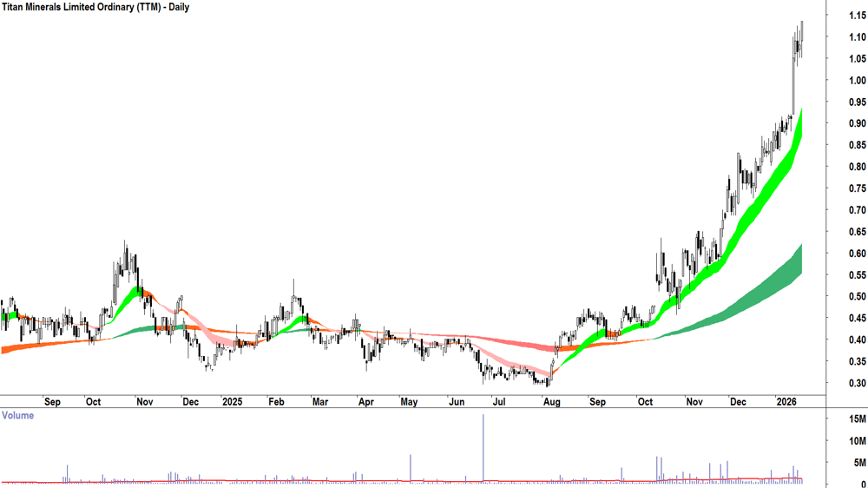Click the 0.65 price axis label
The height and width of the screenshot is (488, 868).
click(857, 232)
